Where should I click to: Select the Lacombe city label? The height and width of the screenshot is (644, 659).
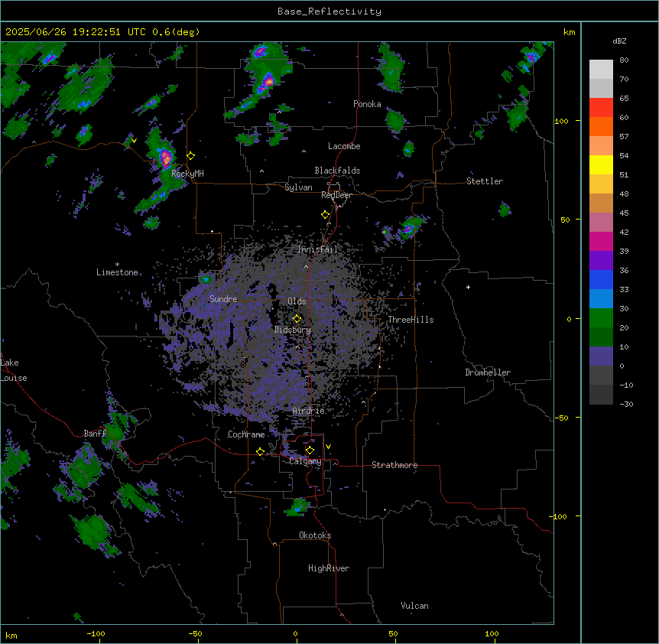344,146
